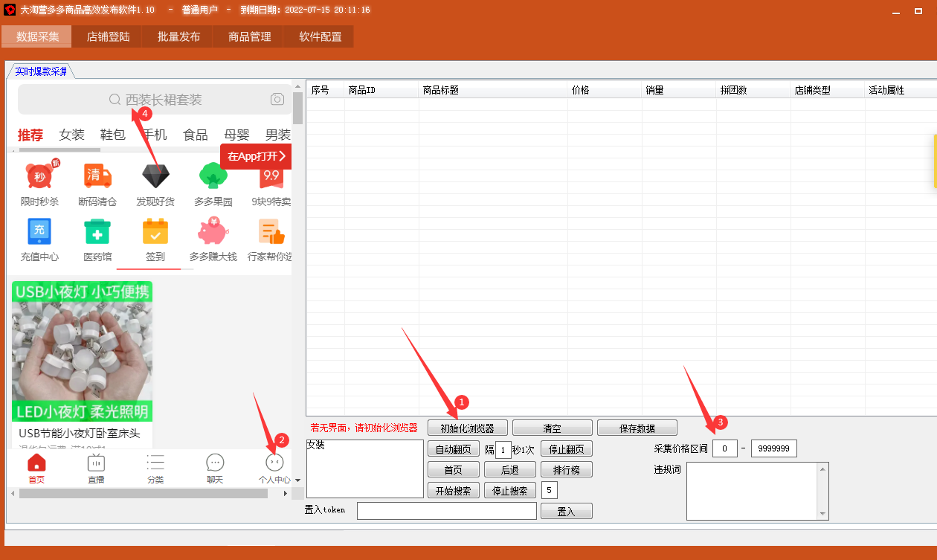Image resolution: width=937 pixels, height=560 pixels.
Task: Click the browser horizontal scrollbar right arrow
Action: pyautogui.click(x=286, y=493)
